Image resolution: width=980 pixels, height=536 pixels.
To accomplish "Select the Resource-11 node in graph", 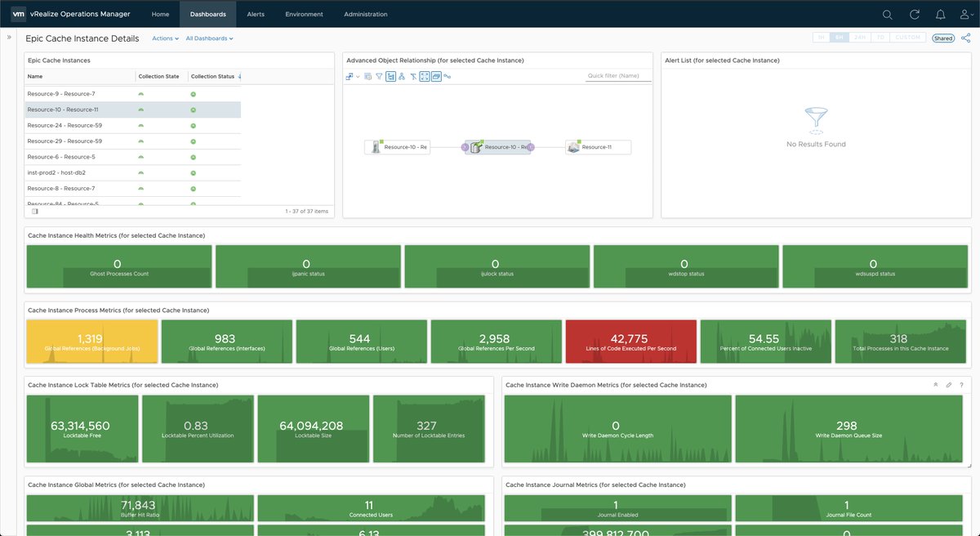I will point(599,147).
